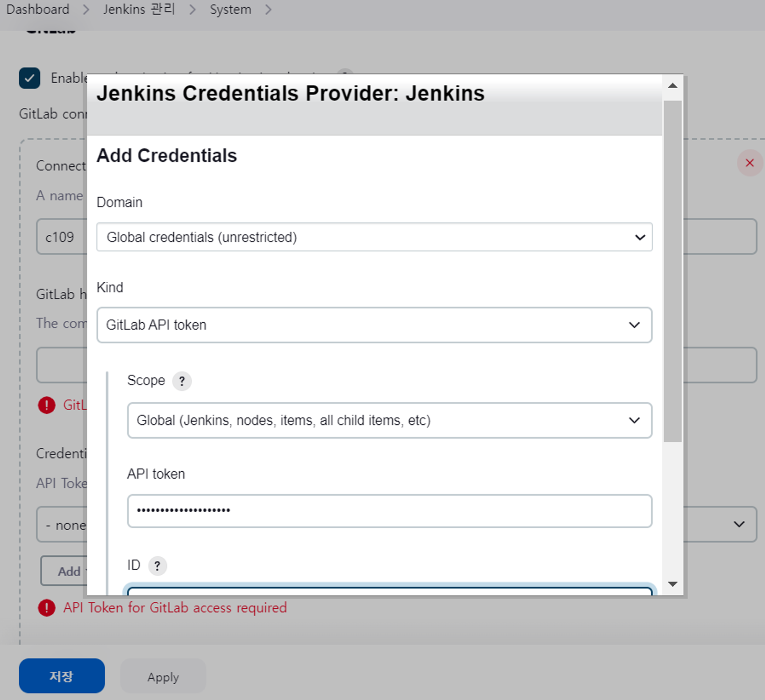Click the scroll-down arrow in the dialog
This screenshot has width=765, height=700.
tap(672, 583)
